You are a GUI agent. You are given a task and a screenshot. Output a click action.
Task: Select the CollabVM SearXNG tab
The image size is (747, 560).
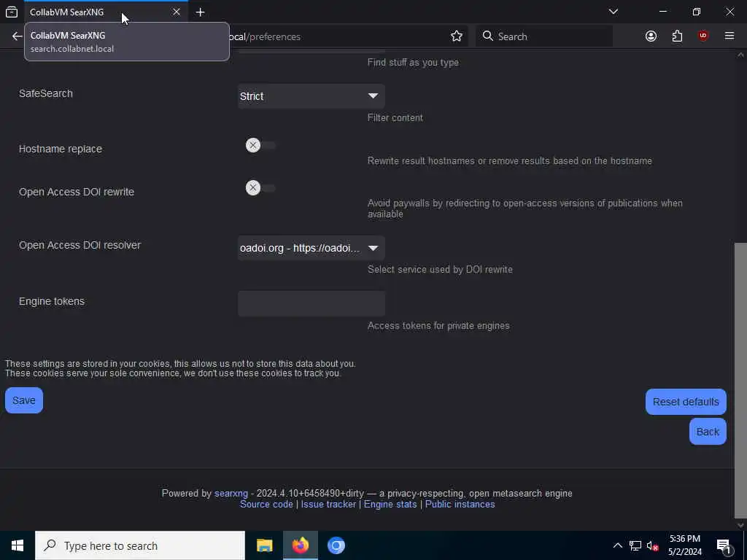(x=106, y=12)
